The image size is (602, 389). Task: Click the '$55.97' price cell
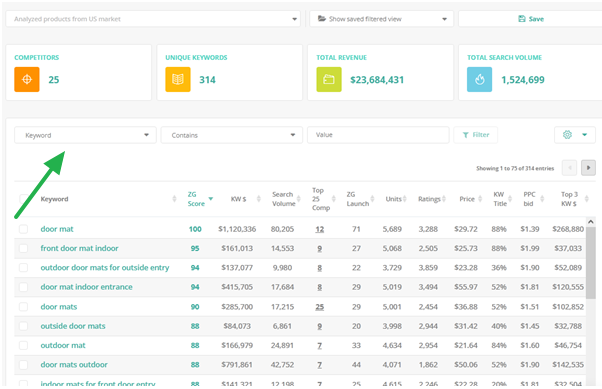coord(466,287)
